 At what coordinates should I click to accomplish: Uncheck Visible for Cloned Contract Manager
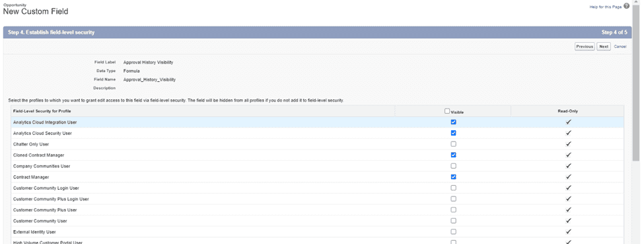(x=453, y=155)
